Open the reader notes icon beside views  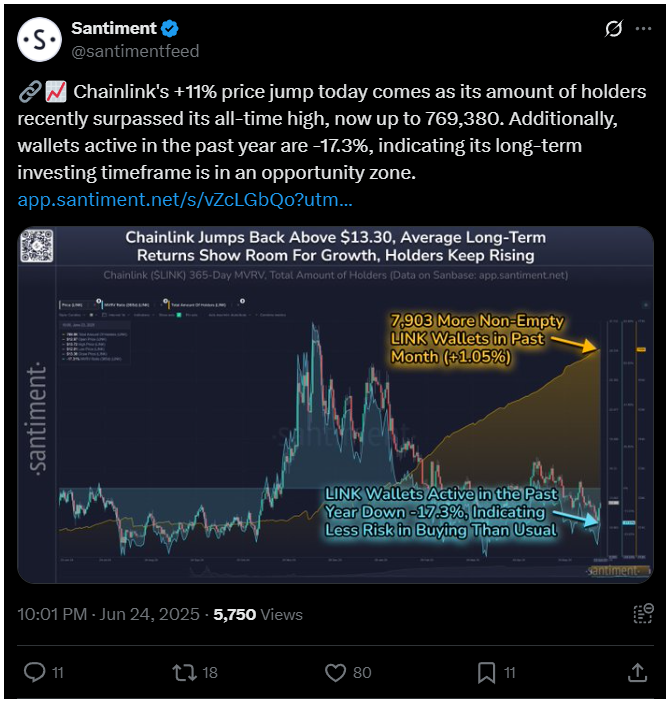(x=643, y=614)
